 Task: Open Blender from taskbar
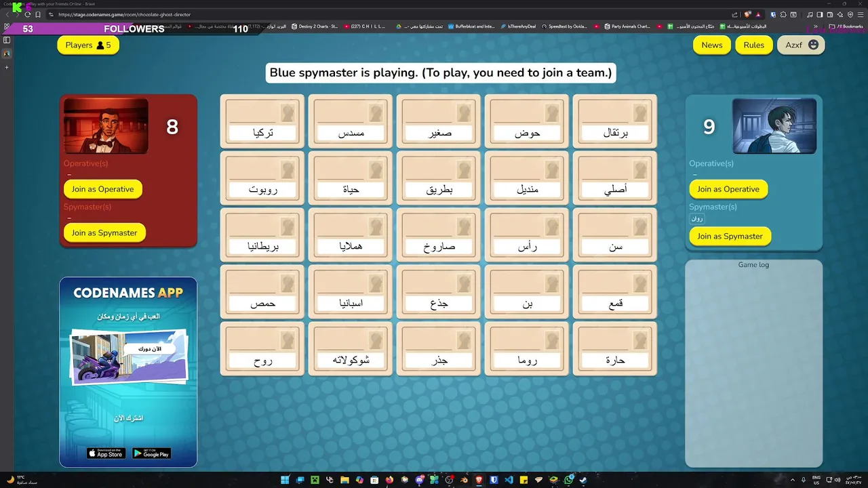(464, 480)
